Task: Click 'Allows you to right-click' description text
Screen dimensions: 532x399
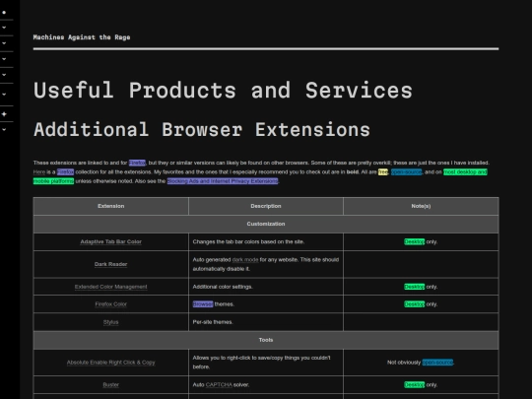Action: (262, 363)
